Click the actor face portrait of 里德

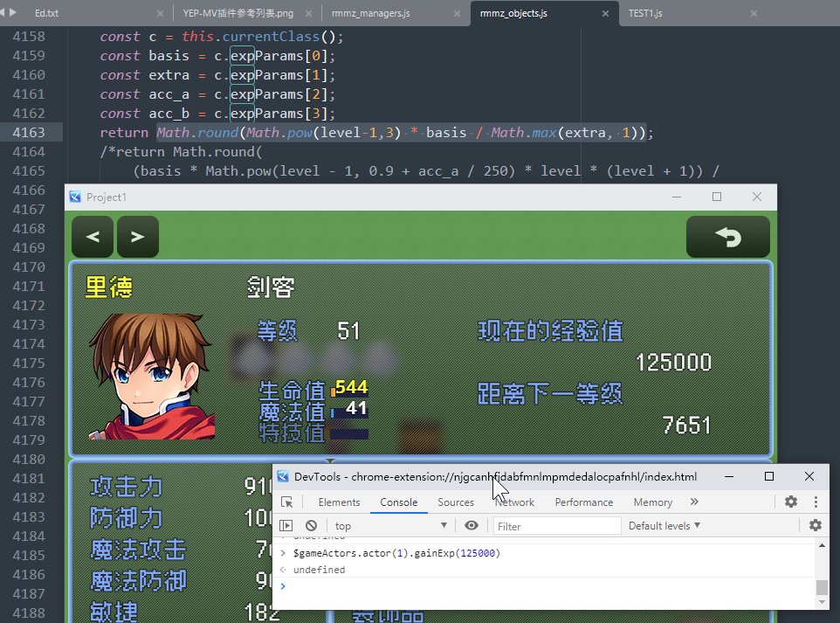[x=152, y=377]
